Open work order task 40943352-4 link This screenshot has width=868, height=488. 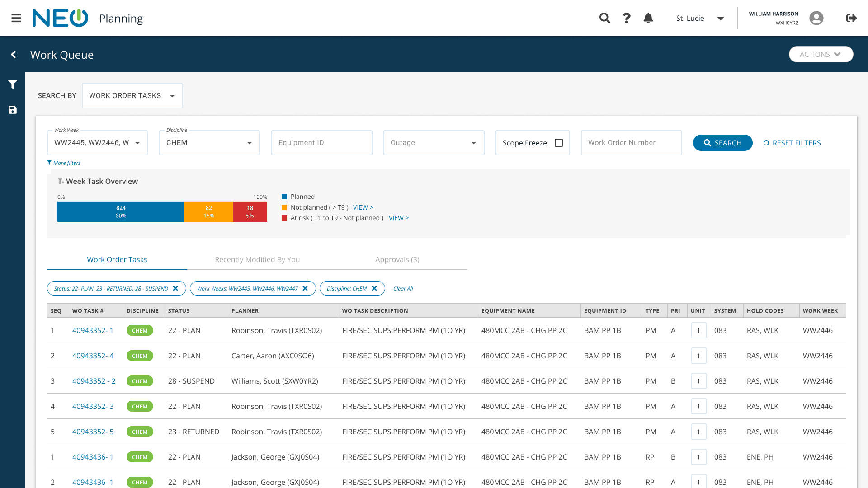pyautogui.click(x=93, y=356)
